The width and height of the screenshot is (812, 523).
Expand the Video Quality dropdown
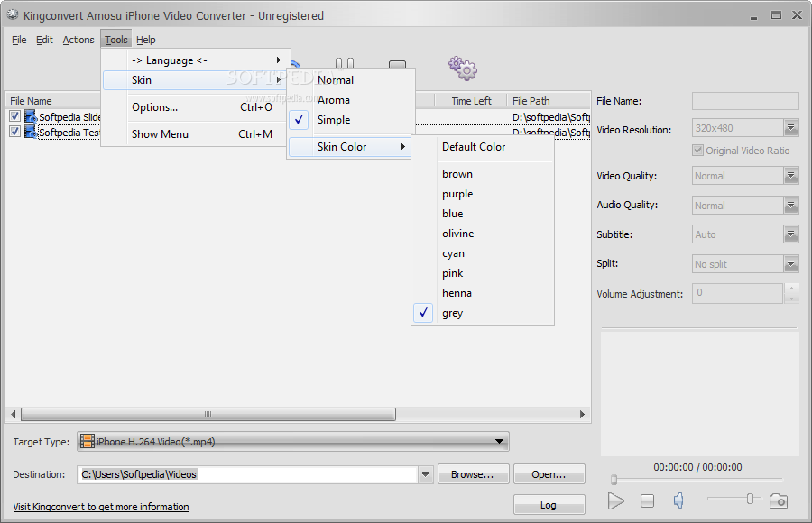coord(790,176)
